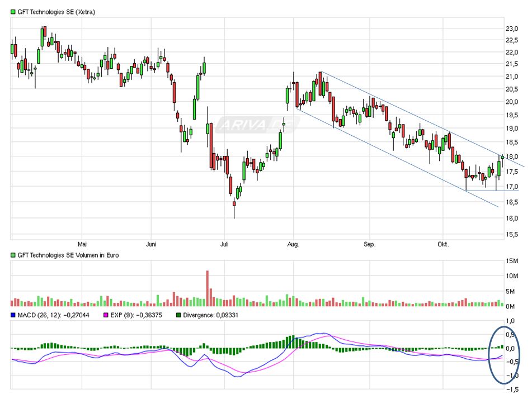Click the 22,0 price axis value
The image size is (532, 399).
(x=512, y=52)
